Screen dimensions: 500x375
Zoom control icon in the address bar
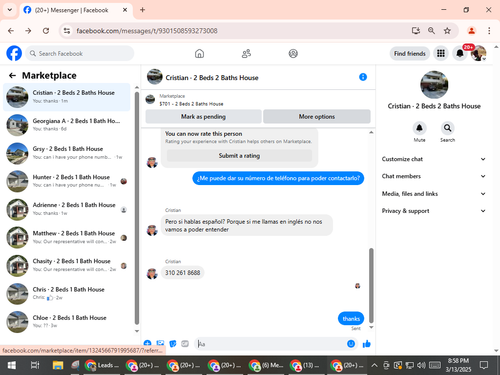[431, 31]
